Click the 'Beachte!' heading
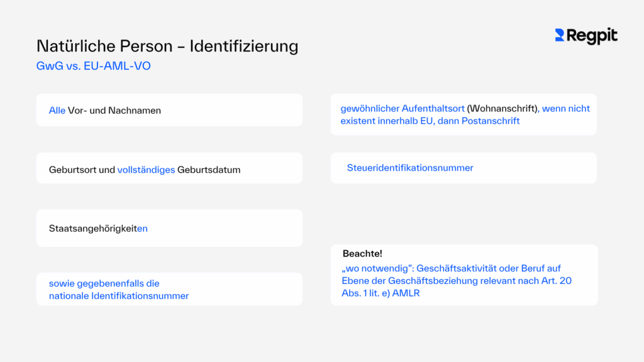 coord(363,254)
